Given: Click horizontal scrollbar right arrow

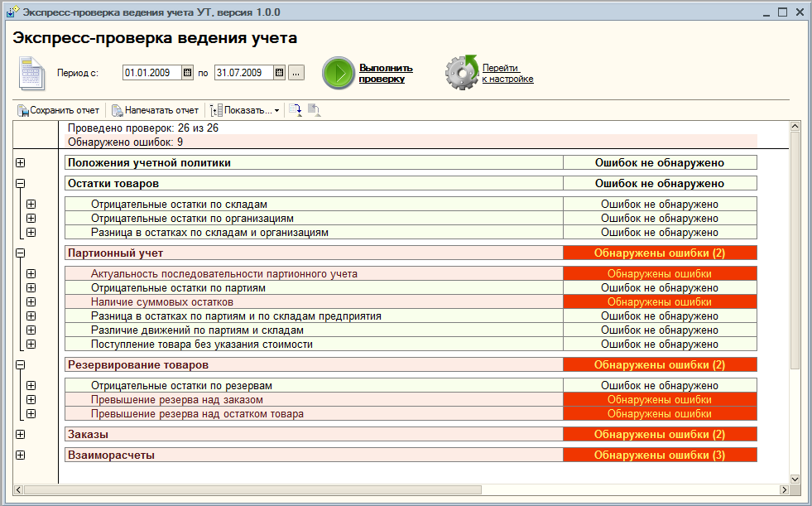Looking at the screenshot, I should click(x=784, y=489).
